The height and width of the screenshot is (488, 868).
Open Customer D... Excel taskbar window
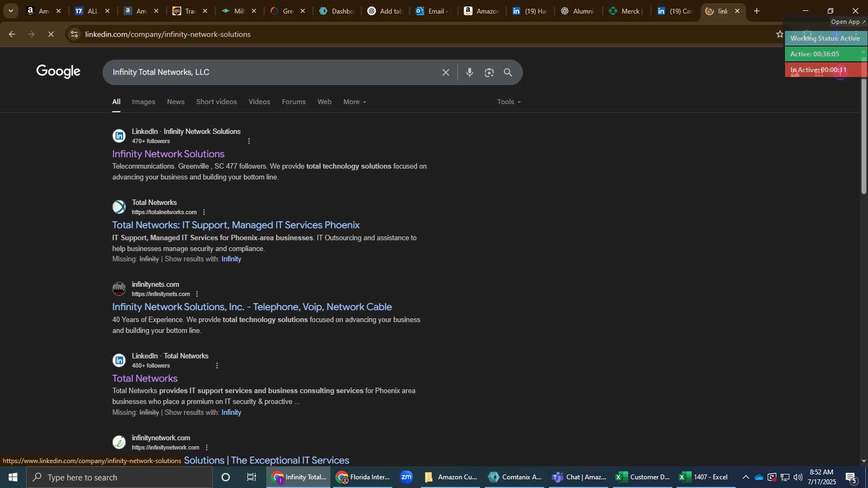pyautogui.click(x=643, y=477)
